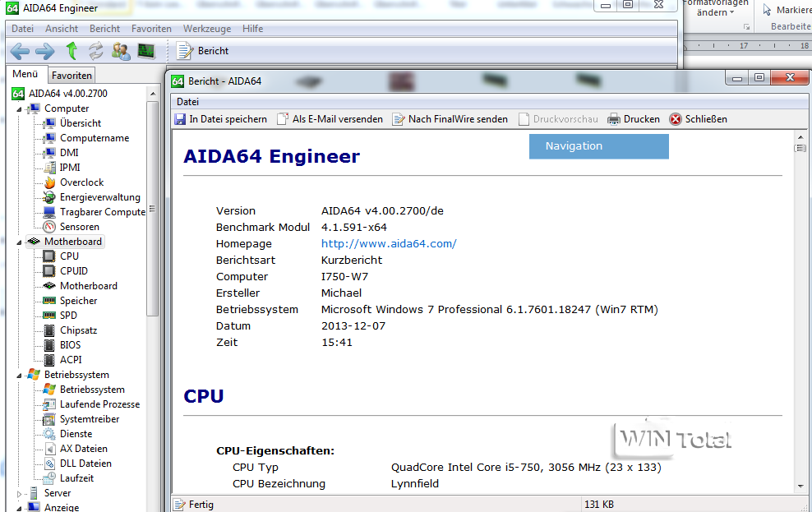Select Laufende Prozesse icon
Screen dimensions: 812x512
49,404
